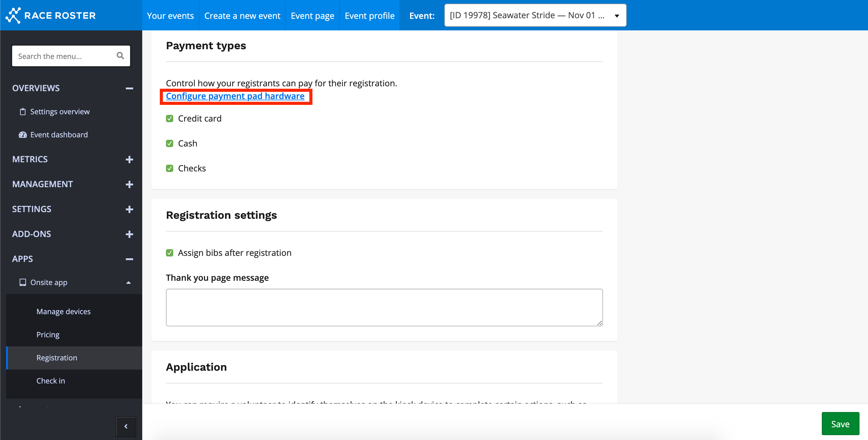Open the Event selector dropdown

tap(535, 15)
